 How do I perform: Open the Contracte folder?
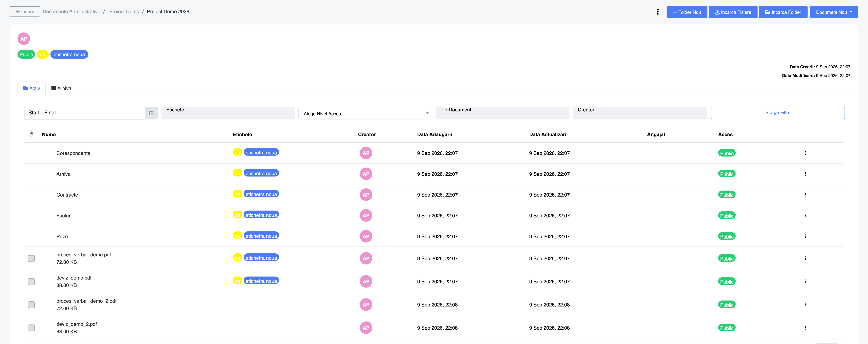click(67, 195)
